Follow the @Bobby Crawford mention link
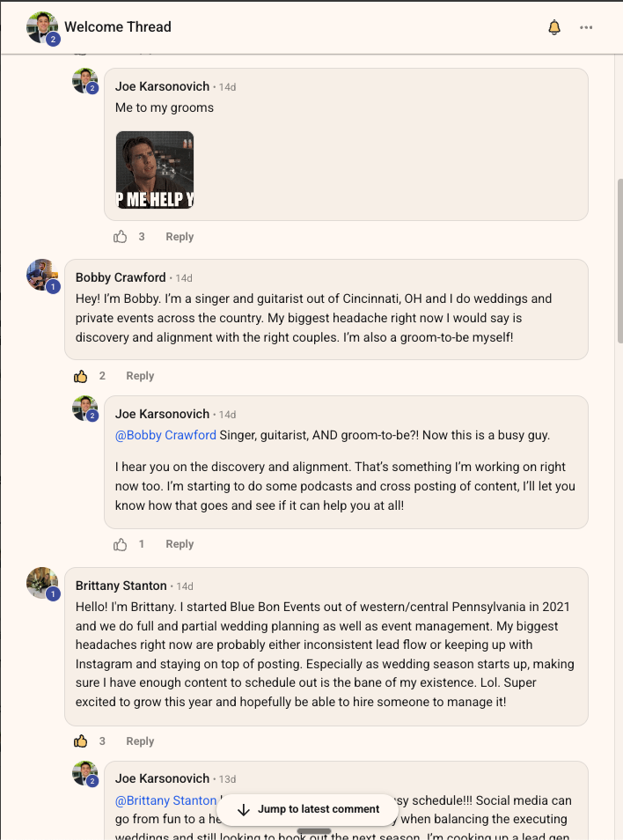 point(165,435)
